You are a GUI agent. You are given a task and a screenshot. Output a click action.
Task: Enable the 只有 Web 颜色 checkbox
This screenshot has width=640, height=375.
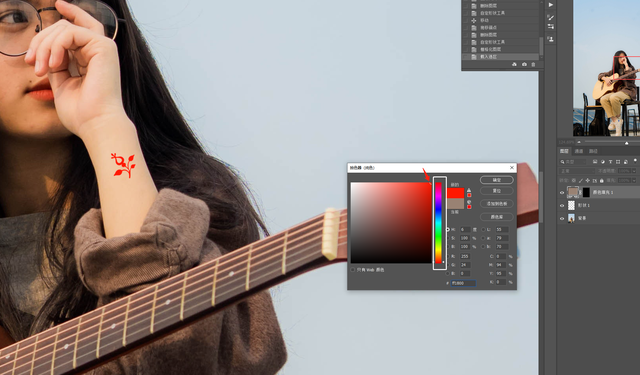point(353,270)
